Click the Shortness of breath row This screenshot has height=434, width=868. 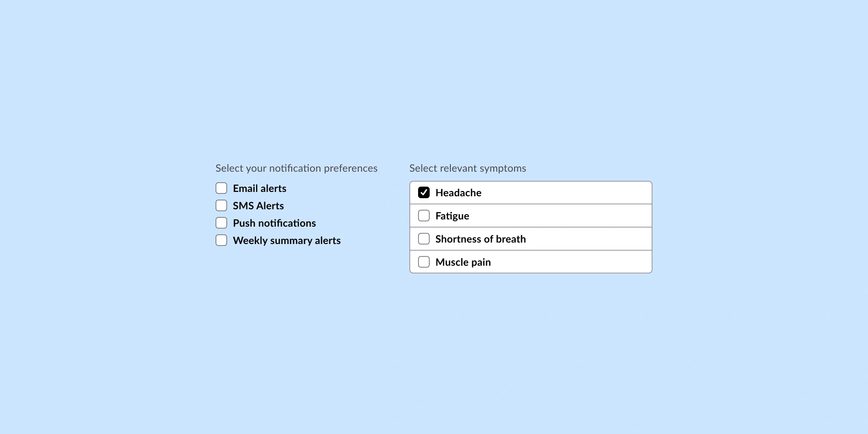[530, 239]
